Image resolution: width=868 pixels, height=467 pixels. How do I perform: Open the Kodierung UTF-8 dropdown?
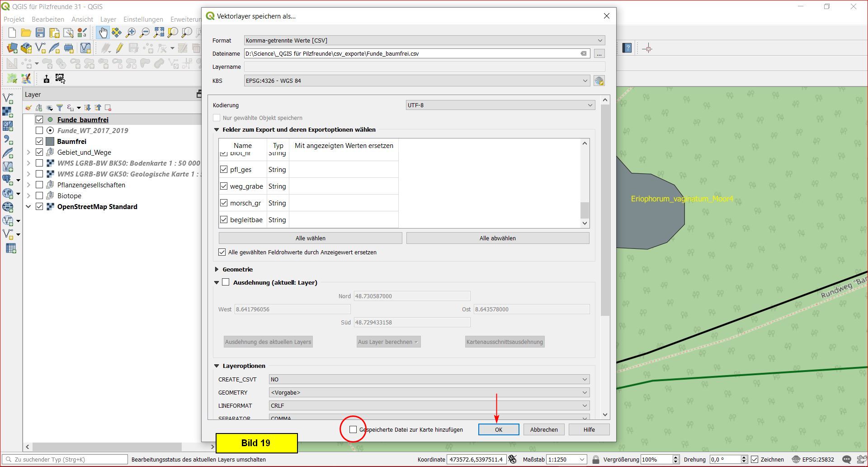[x=500, y=105]
